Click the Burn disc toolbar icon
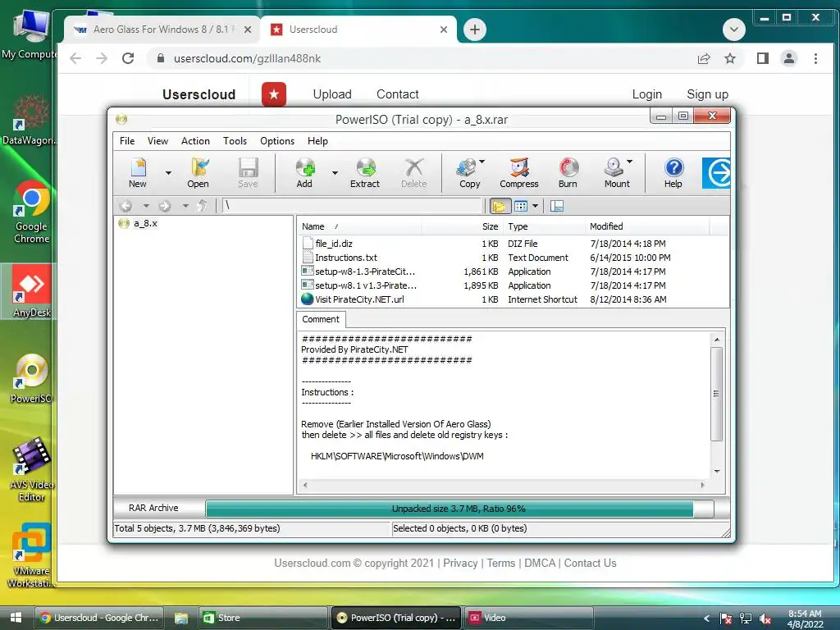 pos(568,173)
